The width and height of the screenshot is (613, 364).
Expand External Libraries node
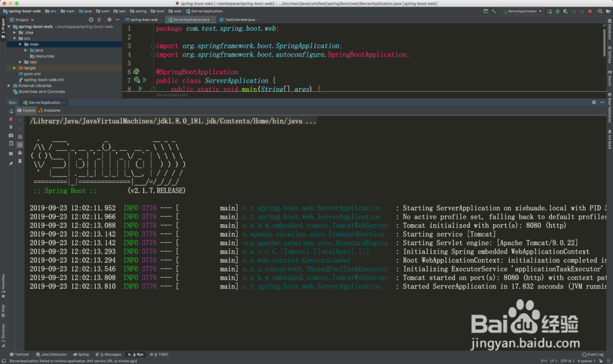(x=9, y=85)
